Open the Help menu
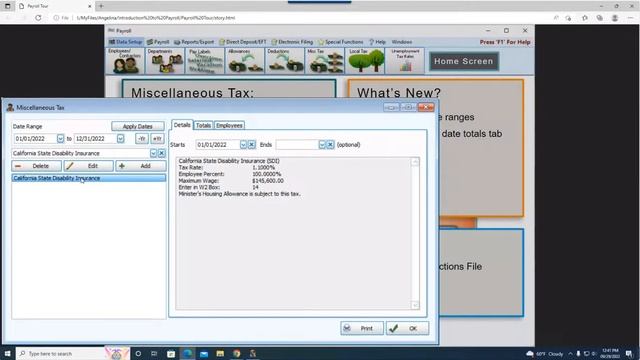The width and height of the screenshot is (640, 360). coord(377,42)
